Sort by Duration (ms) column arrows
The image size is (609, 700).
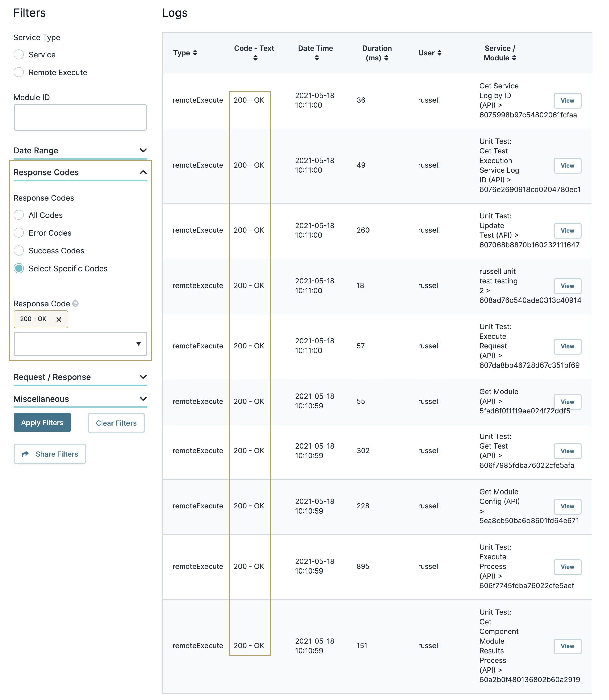point(386,58)
